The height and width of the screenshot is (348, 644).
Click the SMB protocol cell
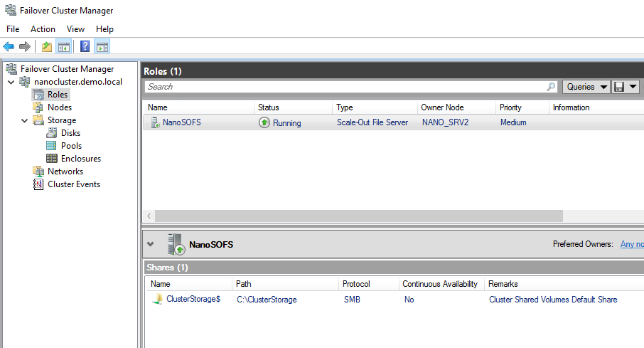pyautogui.click(x=352, y=300)
